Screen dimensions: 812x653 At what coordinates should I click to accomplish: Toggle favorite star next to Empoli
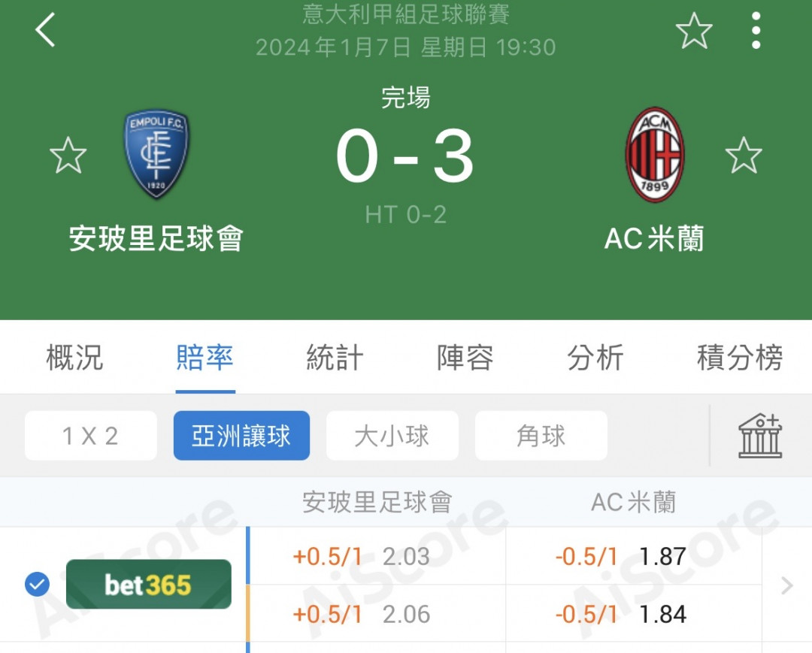68,156
